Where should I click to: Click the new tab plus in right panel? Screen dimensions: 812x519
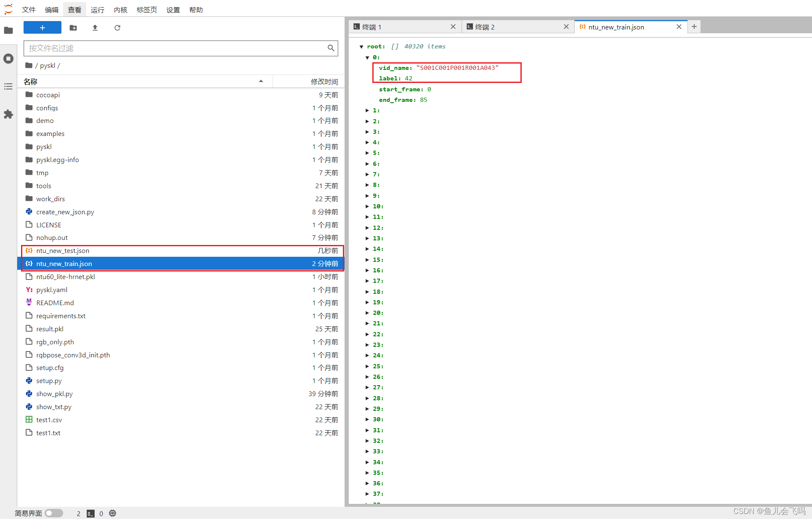tap(694, 27)
